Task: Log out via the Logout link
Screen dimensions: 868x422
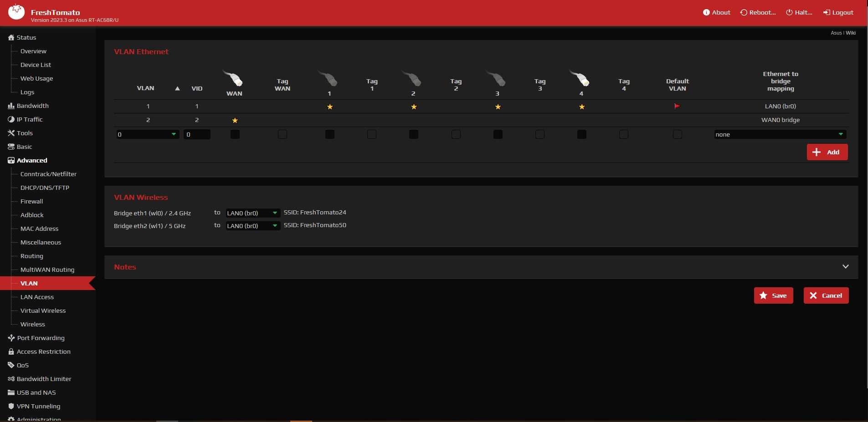Action: 838,13
